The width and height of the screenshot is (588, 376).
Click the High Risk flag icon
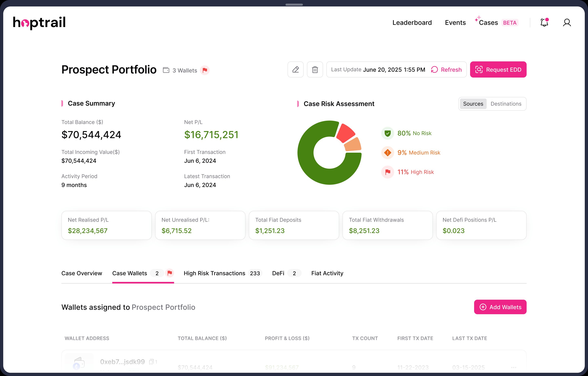coord(387,172)
